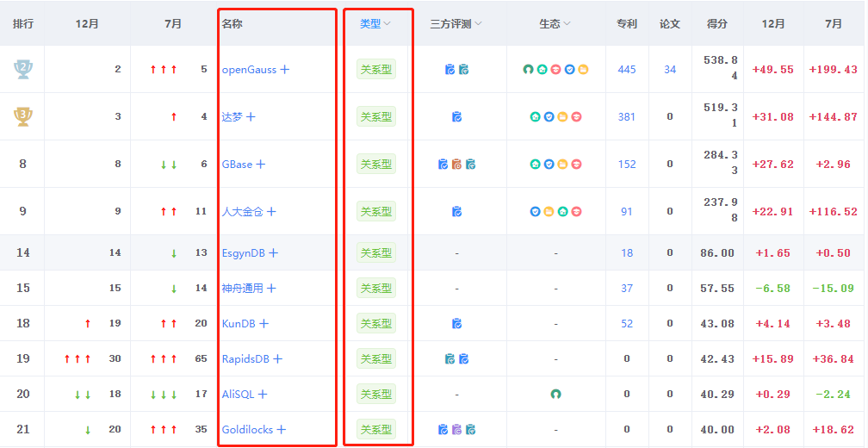Click the yellow ecosystem icon in openGauss row
Viewport: 868px width, 448px height.
(584, 70)
